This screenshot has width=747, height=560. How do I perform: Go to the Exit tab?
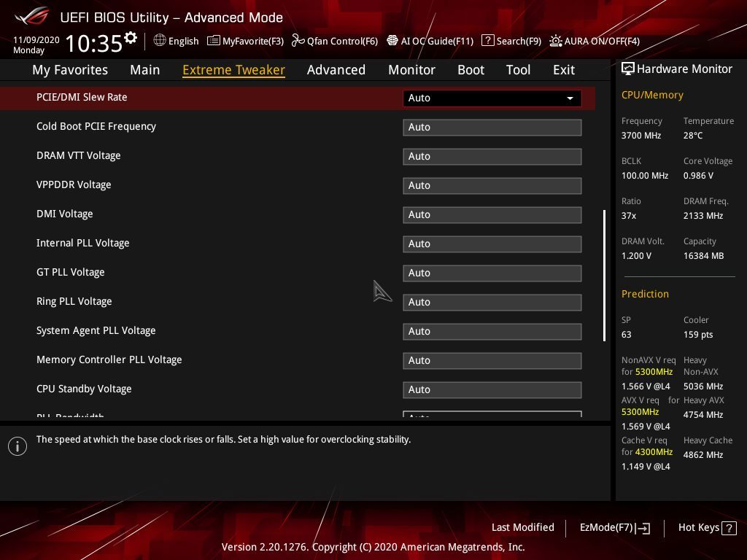564,70
